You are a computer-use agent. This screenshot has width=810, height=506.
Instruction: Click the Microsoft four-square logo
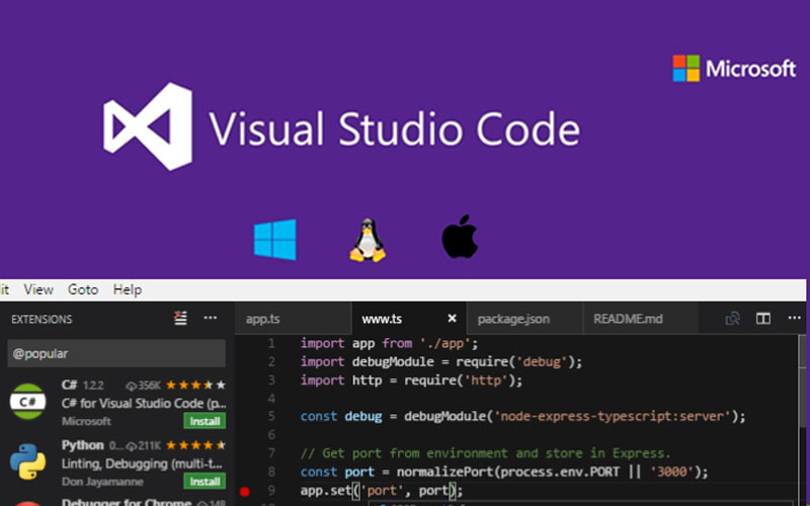tap(686, 68)
